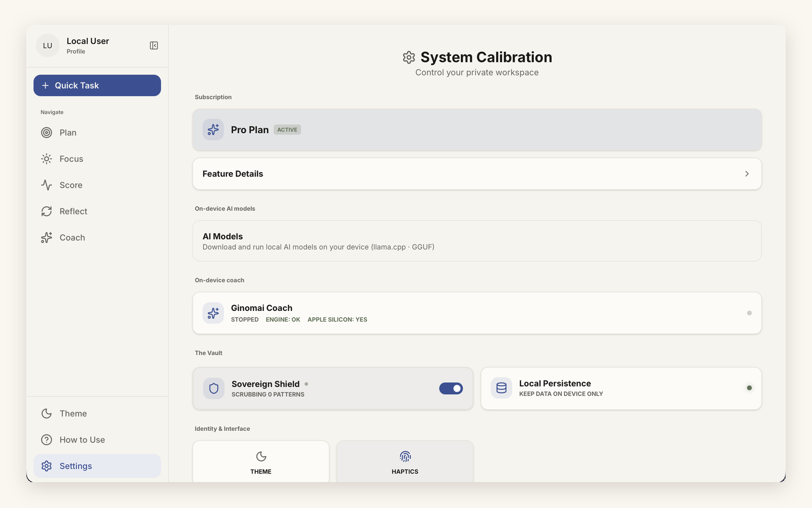
Task: Open the Local Persistence card
Action: (621, 389)
